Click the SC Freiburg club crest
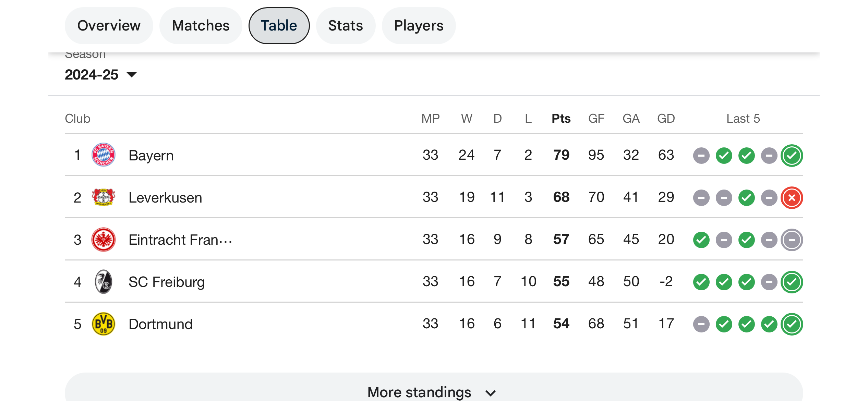868x401 pixels. click(103, 282)
